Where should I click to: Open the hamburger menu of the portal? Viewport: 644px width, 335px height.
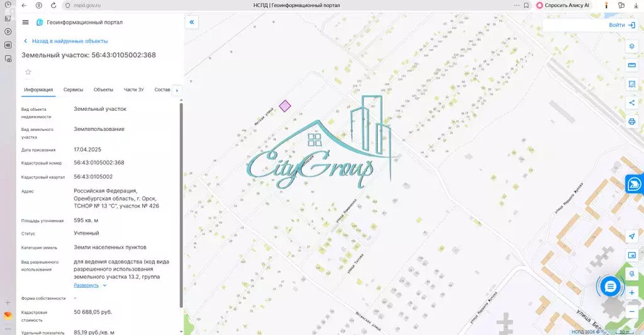pos(25,22)
